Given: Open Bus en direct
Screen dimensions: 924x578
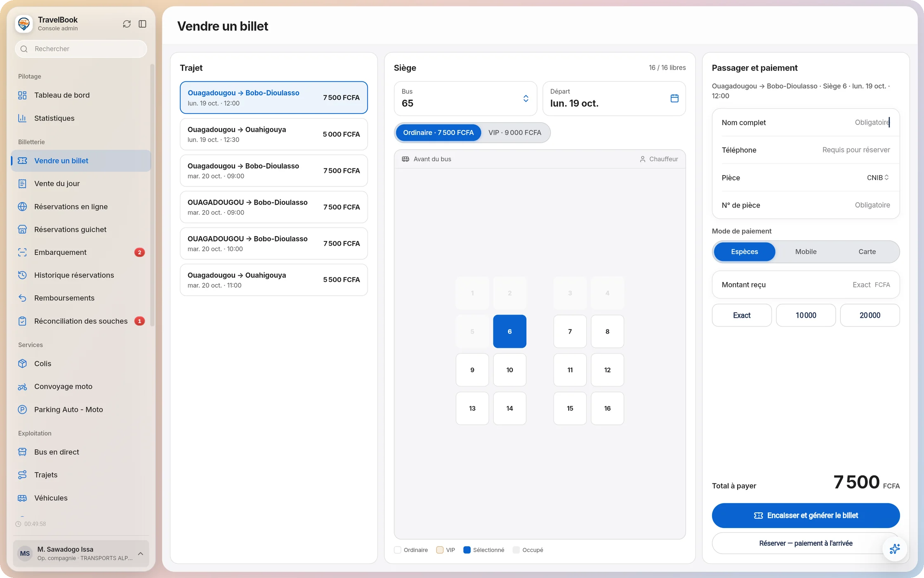Looking at the screenshot, I should coord(81,452).
